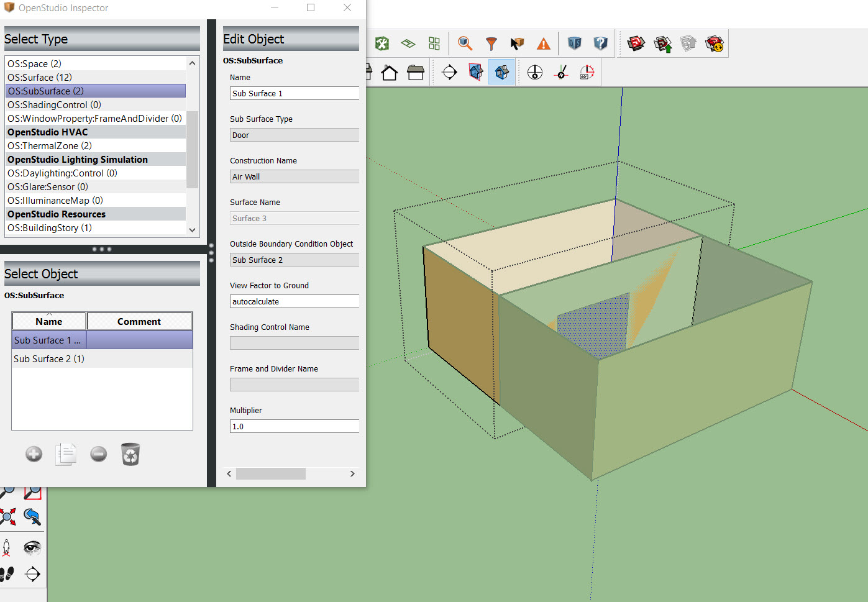Toggle display section planes house icon
Screen dimensions: 868x602
coord(476,73)
